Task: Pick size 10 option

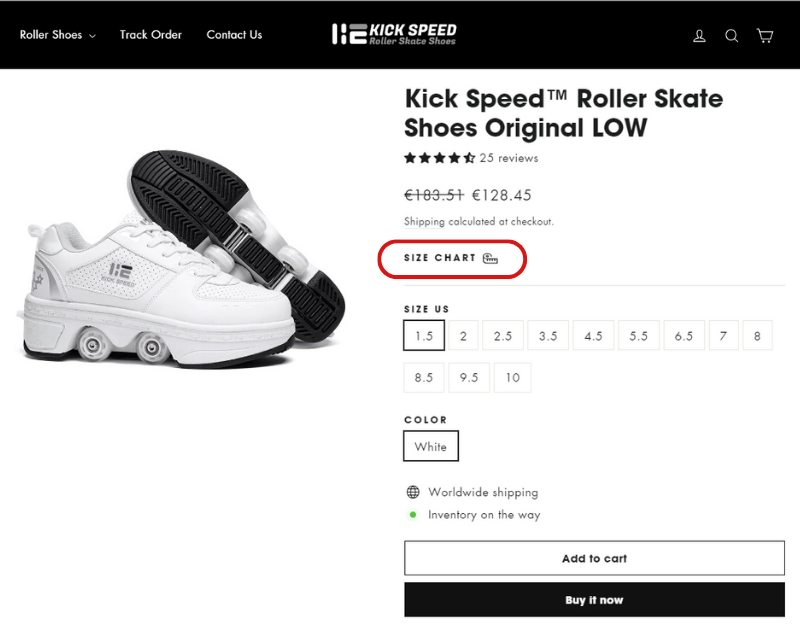Action: 512,378
